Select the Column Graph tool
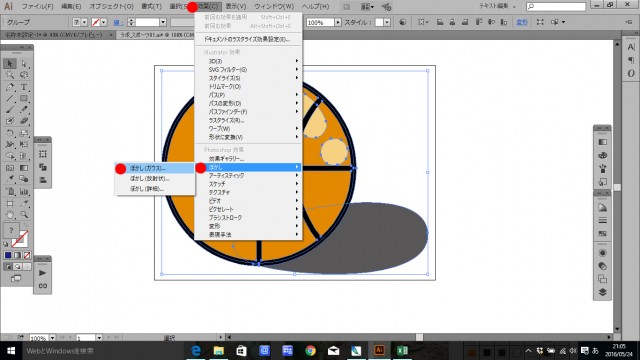The image size is (640, 360). (x=24, y=191)
